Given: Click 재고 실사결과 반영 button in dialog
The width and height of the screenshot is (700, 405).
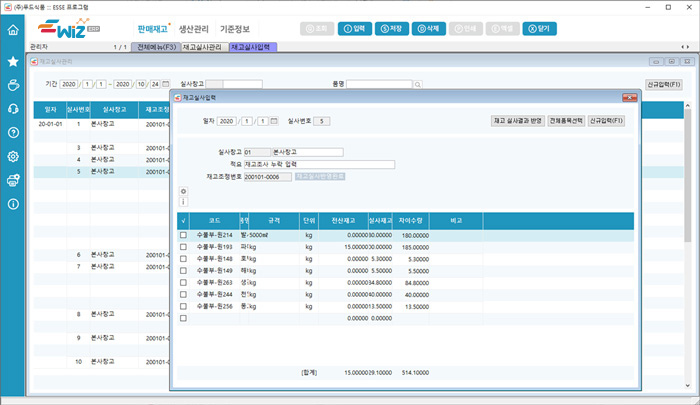Looking at the screenshot, I should (517, 121).
